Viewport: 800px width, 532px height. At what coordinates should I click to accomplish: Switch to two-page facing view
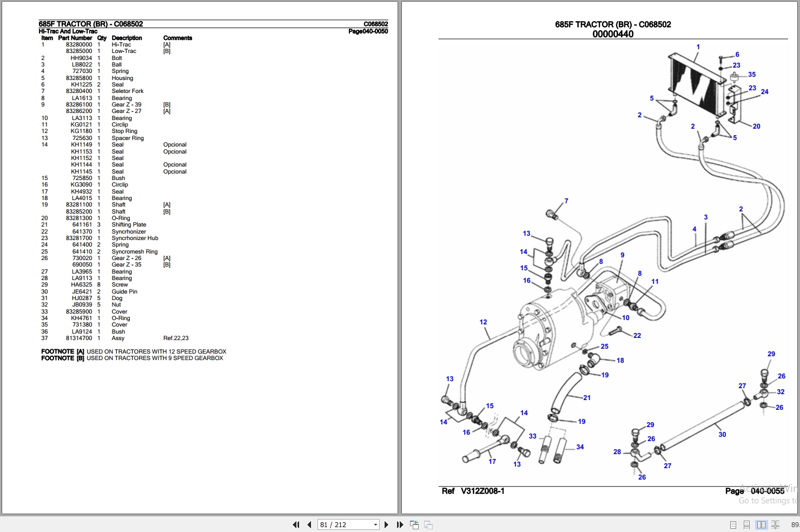[761, 524]
